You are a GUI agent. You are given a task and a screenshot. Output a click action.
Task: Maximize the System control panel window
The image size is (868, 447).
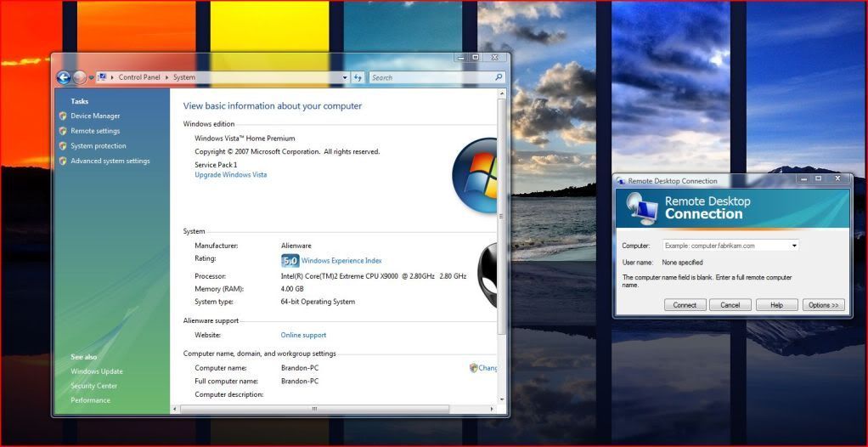(x=476, y=57)
